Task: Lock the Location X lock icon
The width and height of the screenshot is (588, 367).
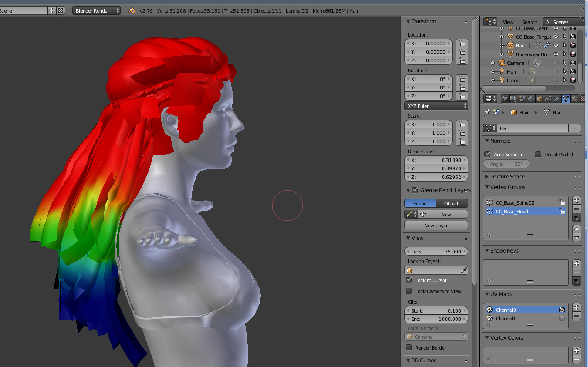Action: coord(462,43)
